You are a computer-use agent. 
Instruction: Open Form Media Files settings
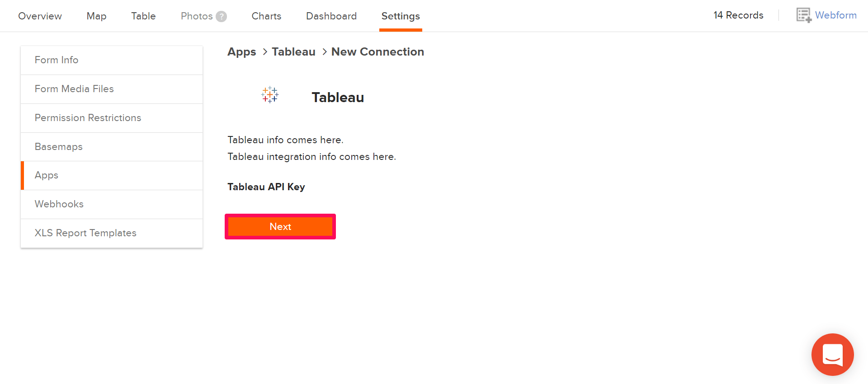(x=74, y=89)
